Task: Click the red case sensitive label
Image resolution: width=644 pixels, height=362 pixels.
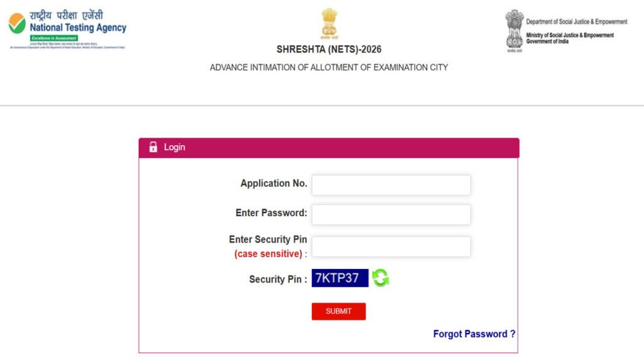Action: click(x=267, y=253)
